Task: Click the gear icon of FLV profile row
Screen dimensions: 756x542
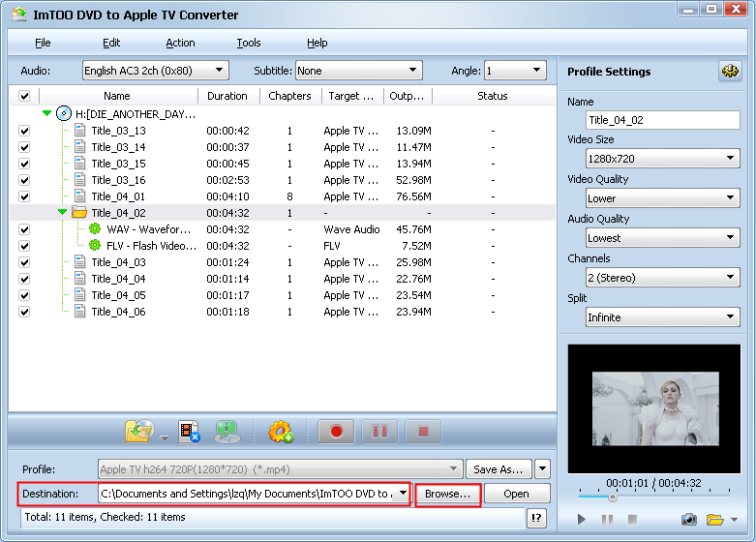Action: [95, 245]
